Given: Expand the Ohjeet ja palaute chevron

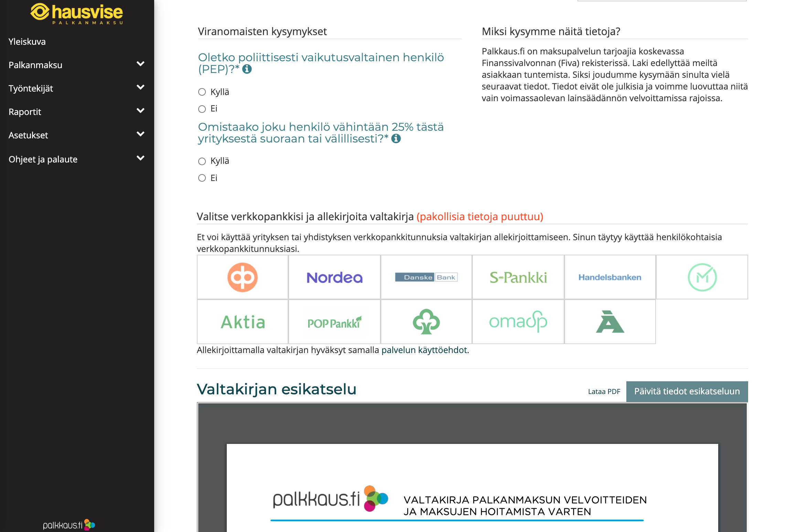Looking at the screenshot, I should tap(140, 158).
